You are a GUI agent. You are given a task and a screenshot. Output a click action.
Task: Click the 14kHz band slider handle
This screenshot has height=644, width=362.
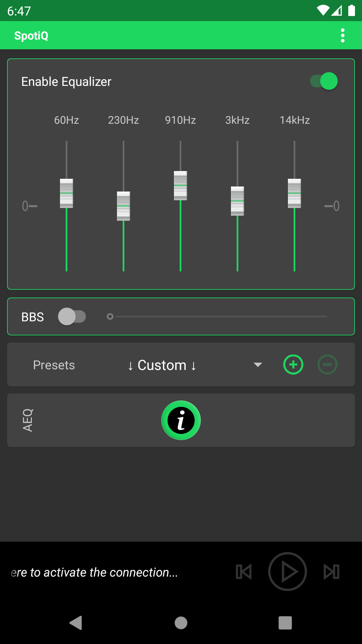click(x=294, y=193)
